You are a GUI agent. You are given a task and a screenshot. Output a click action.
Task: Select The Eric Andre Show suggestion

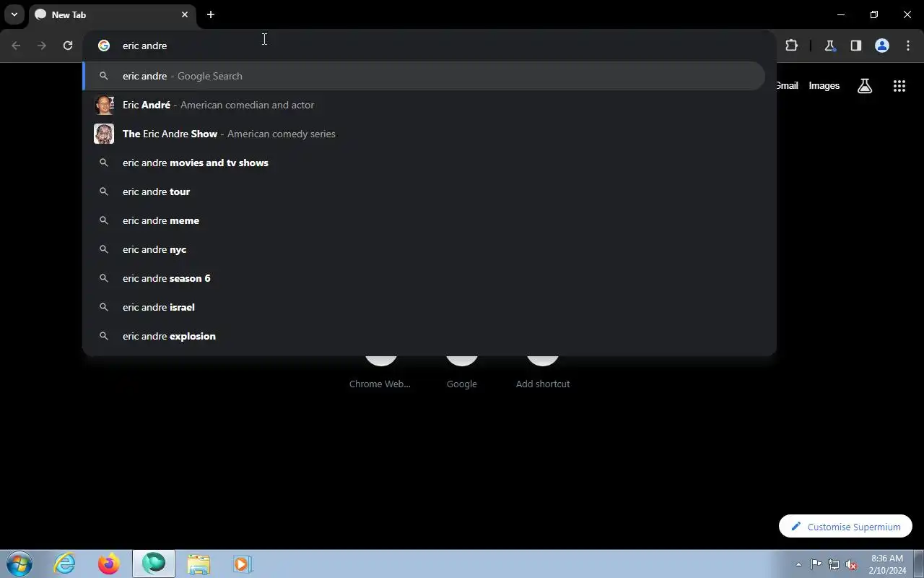(424, 134)
